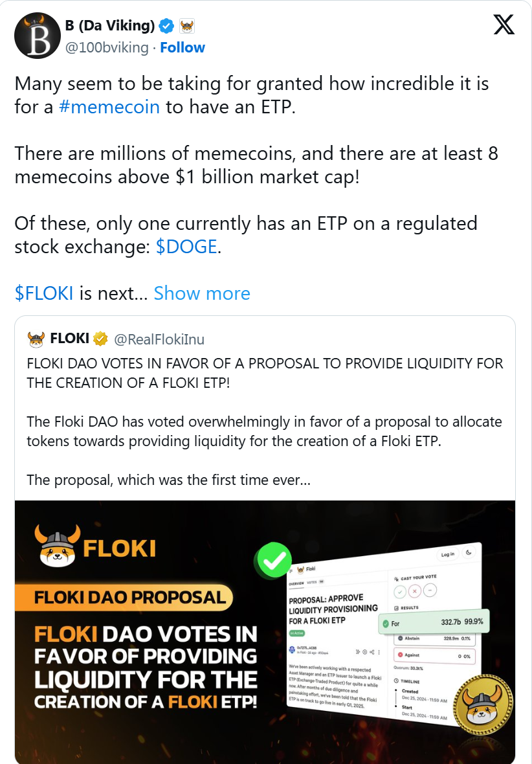Viewport: 532px width, 764px height.
Task: Click the blue verified badge
Action: pos(167,27)
